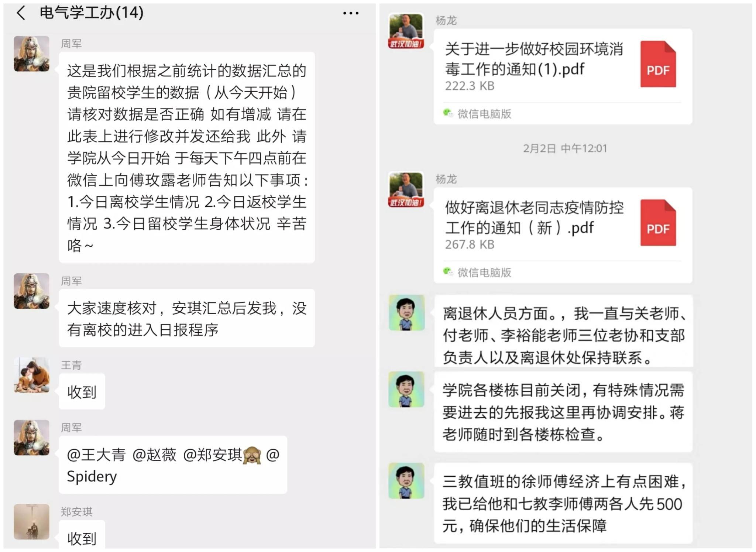756x552 pixels.
Task: Open the PDF icon of 校园环境消毒 file
Action: click(x=658, y=64)
